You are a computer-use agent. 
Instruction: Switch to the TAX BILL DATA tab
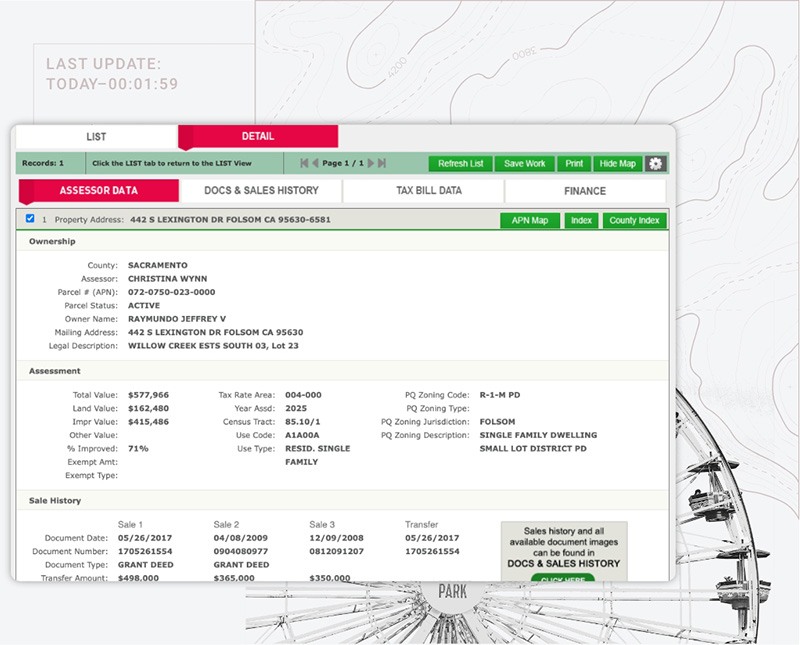(x=429, y=190)
